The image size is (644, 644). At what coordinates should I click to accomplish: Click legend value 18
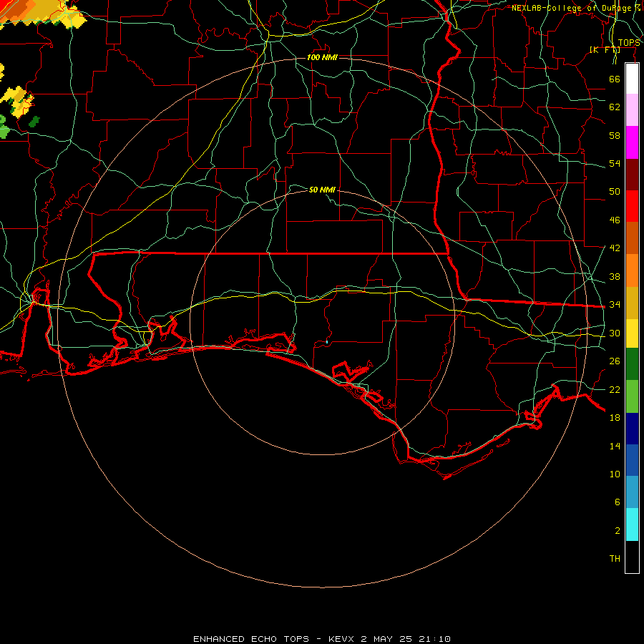point(615,418)
